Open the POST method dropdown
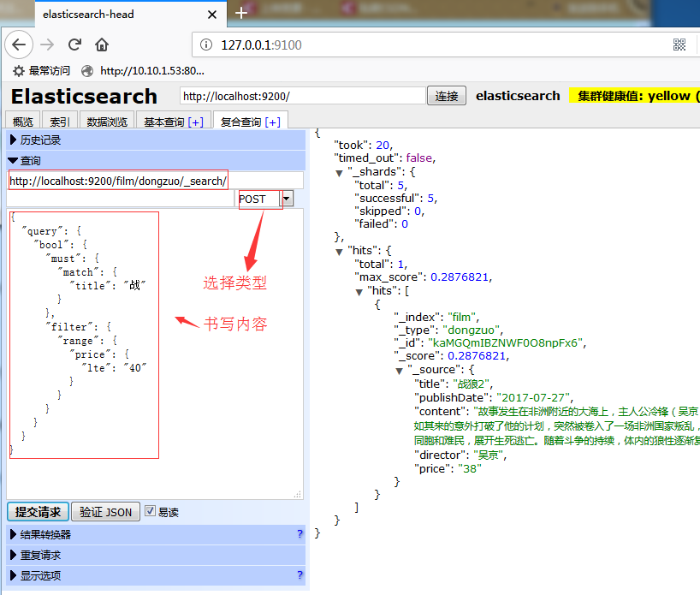The height and width of the screenshot is (595, 700). (287, 199)
